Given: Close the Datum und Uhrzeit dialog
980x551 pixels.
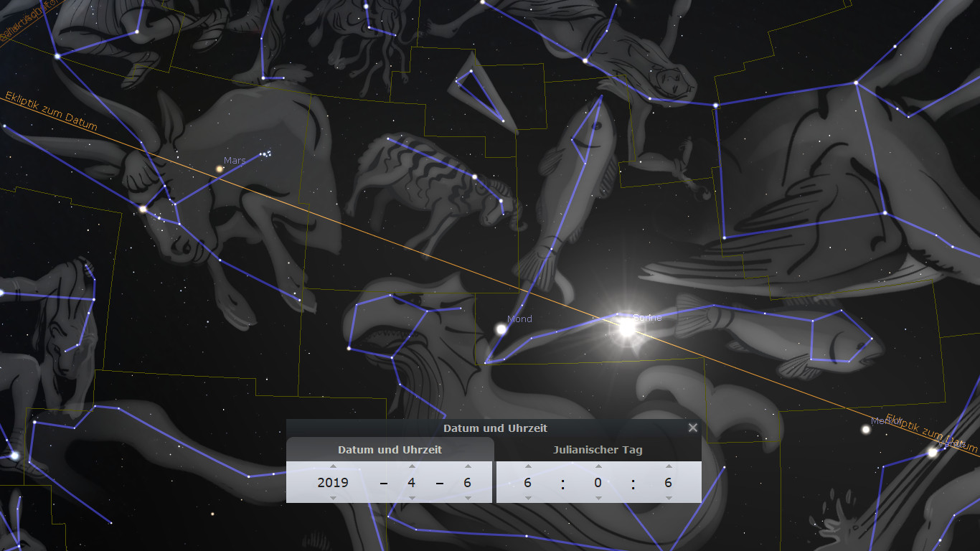Looking at the screenshot, I should coord(692,428).
